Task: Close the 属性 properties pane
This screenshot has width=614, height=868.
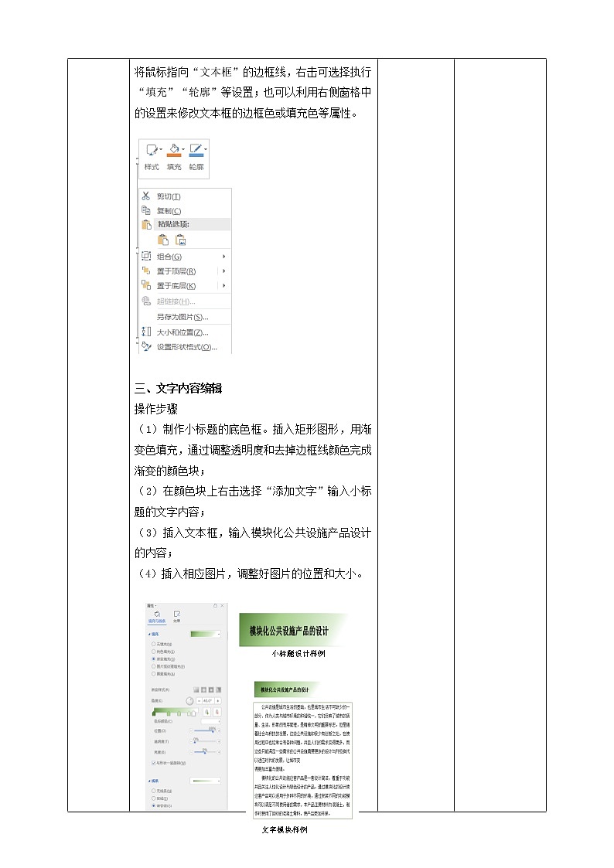Action: tap(222, 606)
